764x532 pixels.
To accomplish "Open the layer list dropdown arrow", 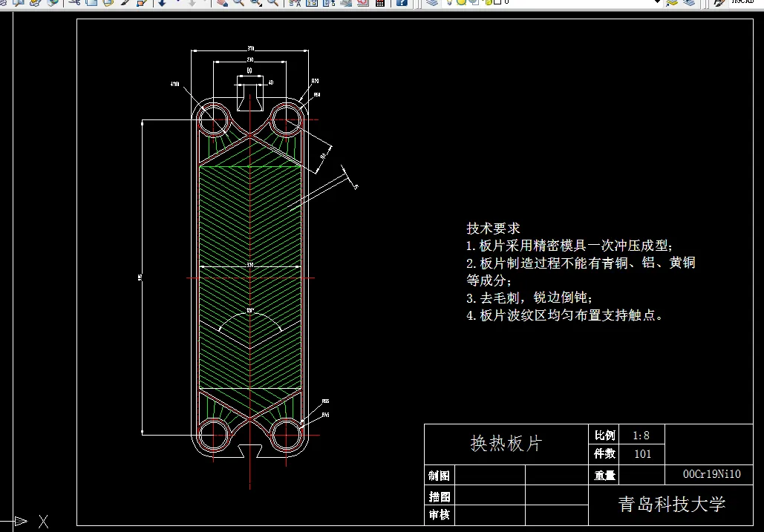I will click(657, 2).
